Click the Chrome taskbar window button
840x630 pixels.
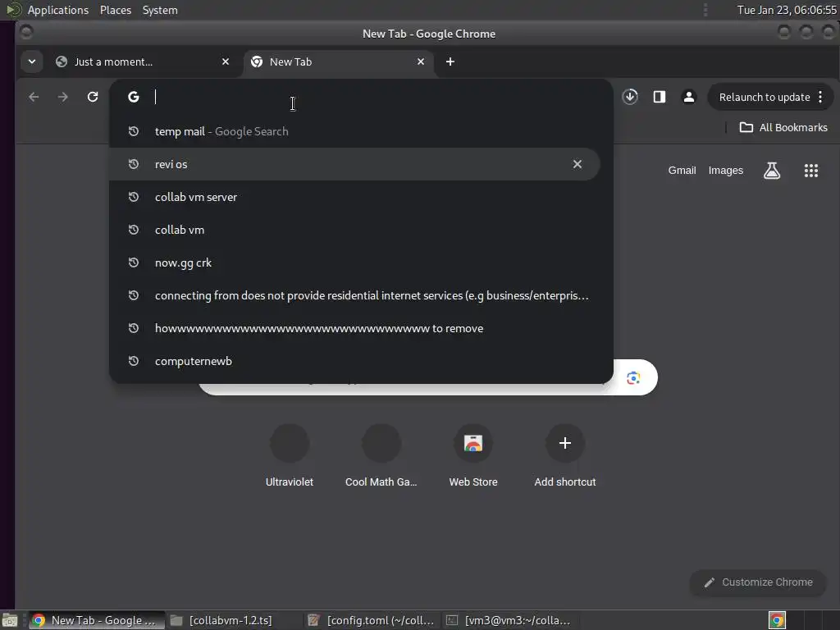pos(97,620)
